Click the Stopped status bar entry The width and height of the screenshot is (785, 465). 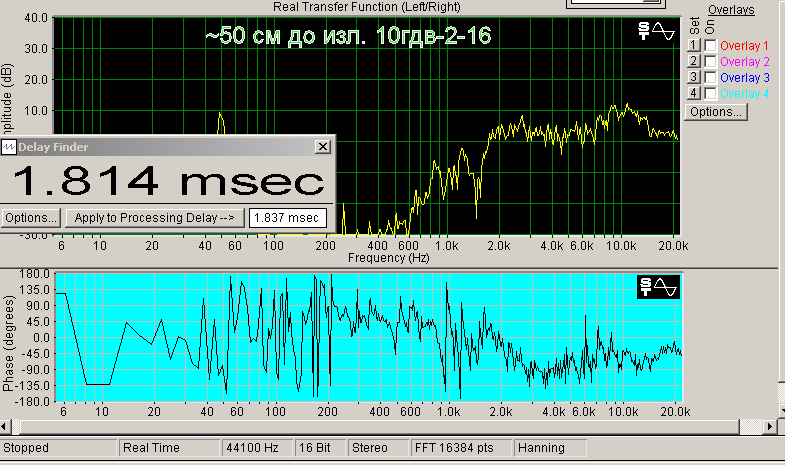(x=59, y=448)
